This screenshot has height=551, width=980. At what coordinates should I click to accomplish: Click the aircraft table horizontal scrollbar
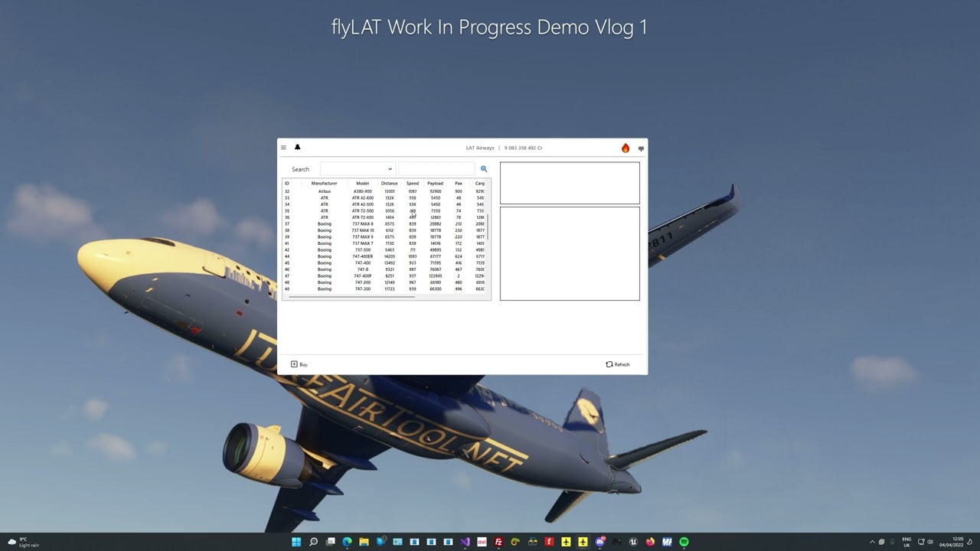(352, 296)
